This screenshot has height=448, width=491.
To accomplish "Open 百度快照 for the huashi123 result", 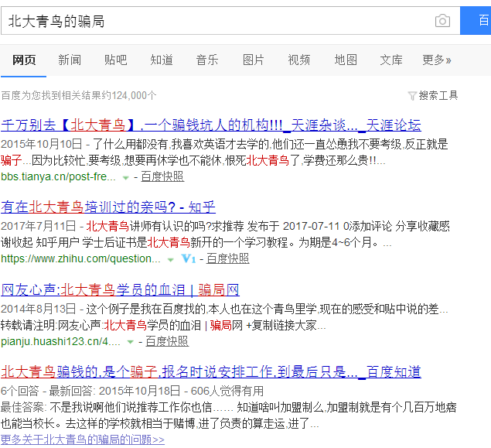I will pyautogui.click(x=167, y=341).
